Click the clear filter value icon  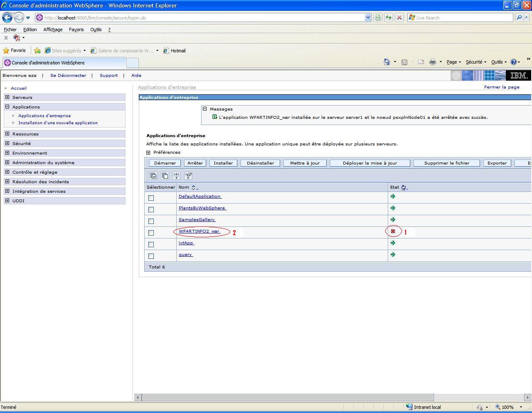click(x=188, y=176)
